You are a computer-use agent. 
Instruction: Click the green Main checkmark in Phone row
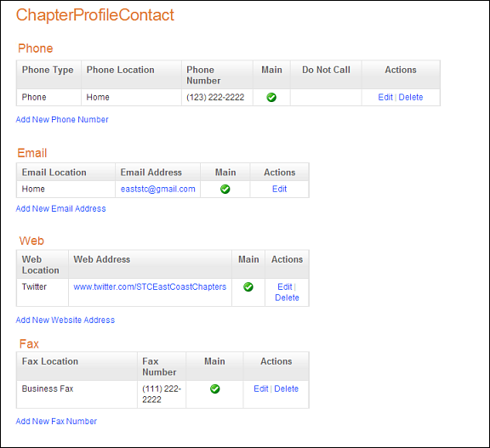tap(271, 98)
